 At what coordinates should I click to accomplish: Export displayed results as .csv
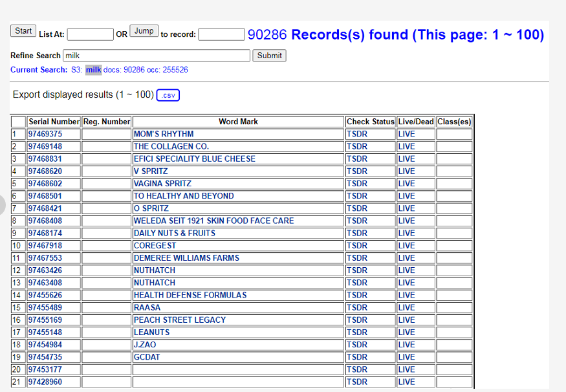pos(168,95)
